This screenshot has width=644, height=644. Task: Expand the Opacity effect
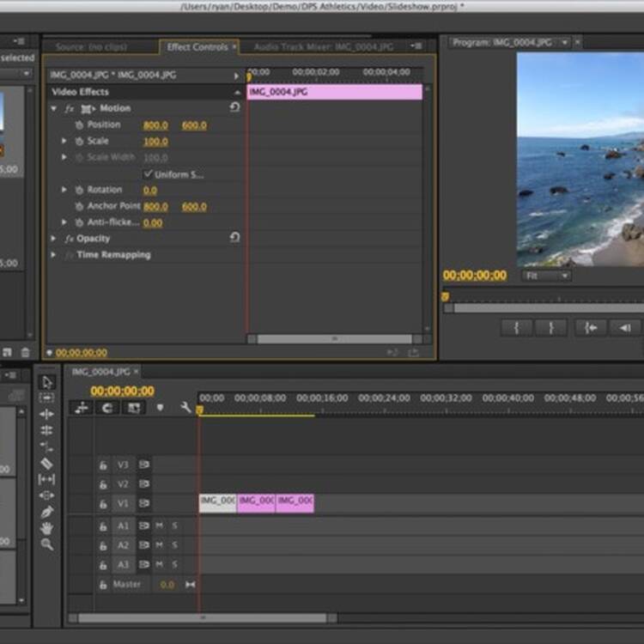coord(53,238)
